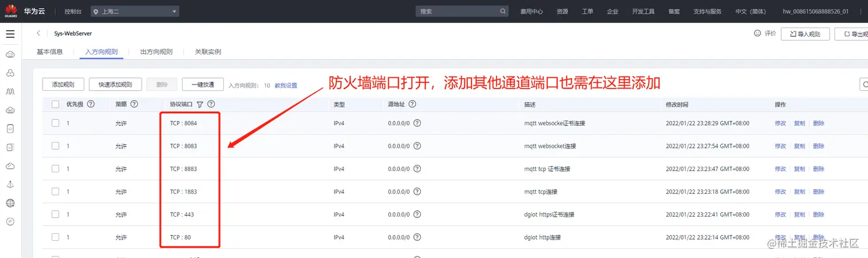Click source address help icon in TCP 8084 row
This screenshot has width=868, height=258.
click(417, 123)
